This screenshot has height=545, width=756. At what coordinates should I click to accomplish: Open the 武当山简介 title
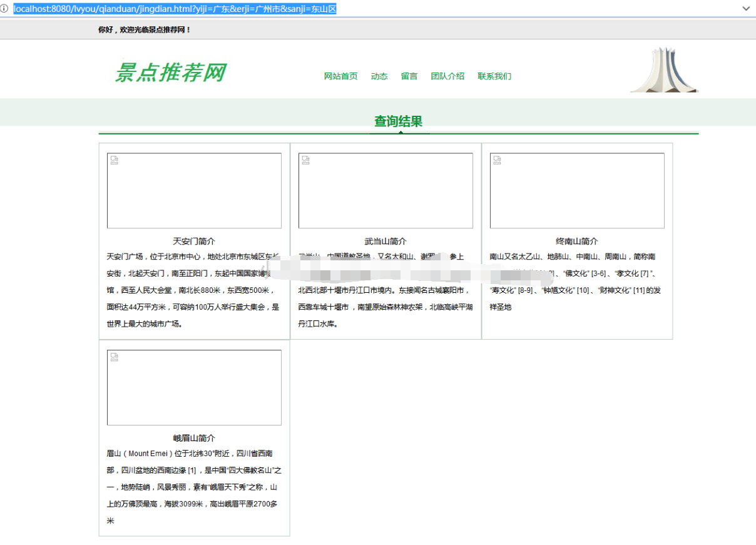coord(386,242)
